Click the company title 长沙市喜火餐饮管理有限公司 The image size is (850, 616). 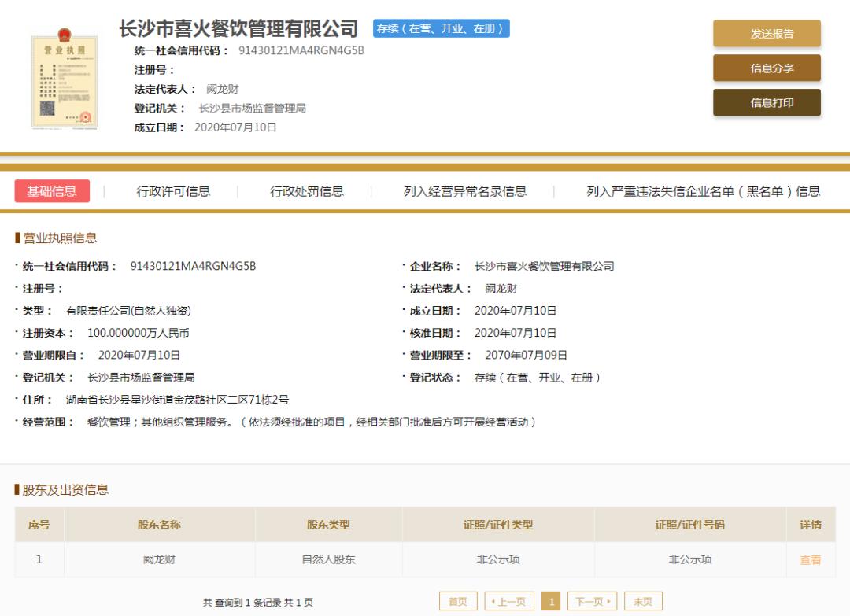pos(239,28)
